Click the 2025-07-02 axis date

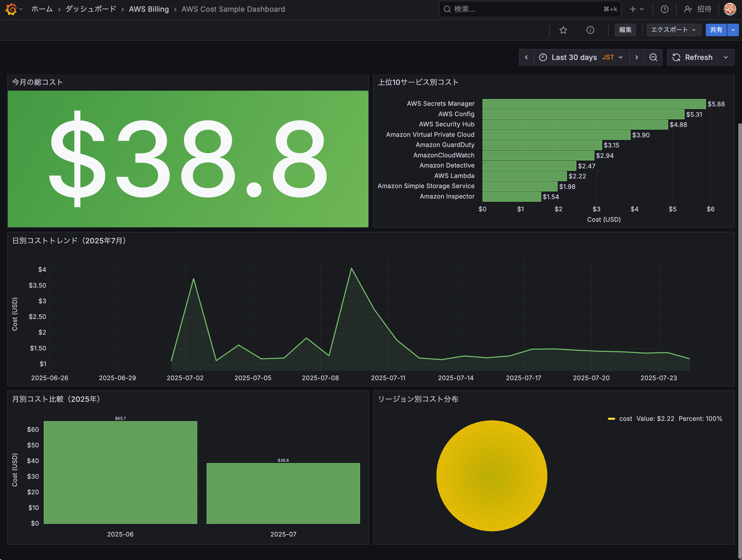[185, 378]
